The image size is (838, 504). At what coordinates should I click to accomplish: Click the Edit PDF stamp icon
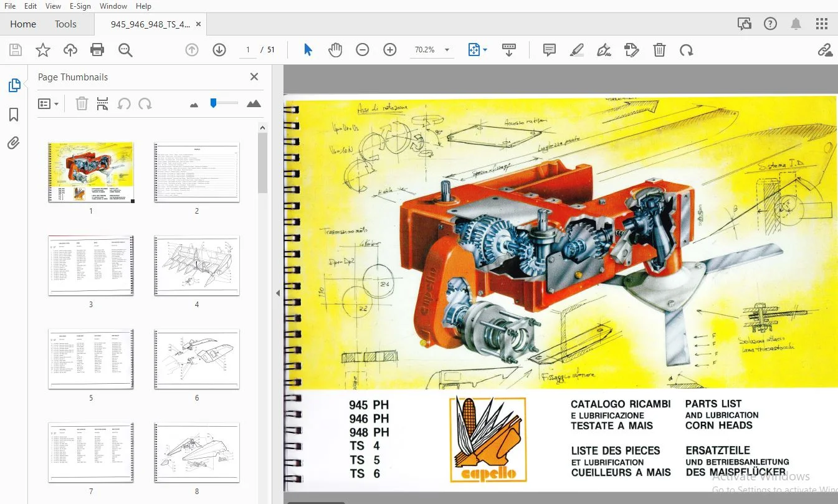[x=632, y=50]
